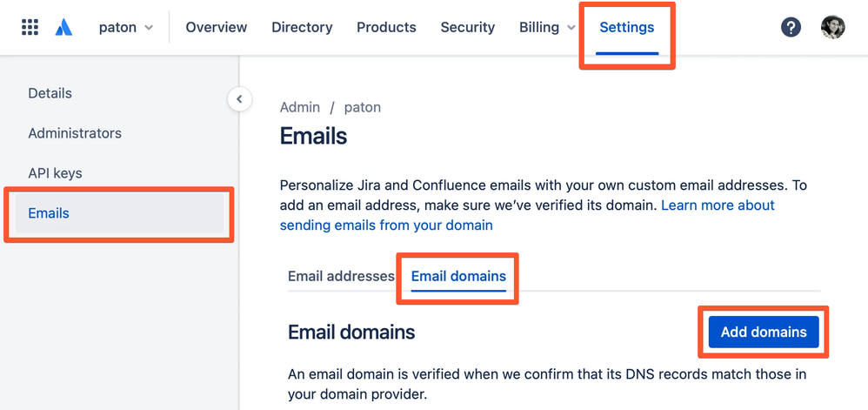Click the Emails page heading
This screenshot has height=410, width=868.
point(313,136)
